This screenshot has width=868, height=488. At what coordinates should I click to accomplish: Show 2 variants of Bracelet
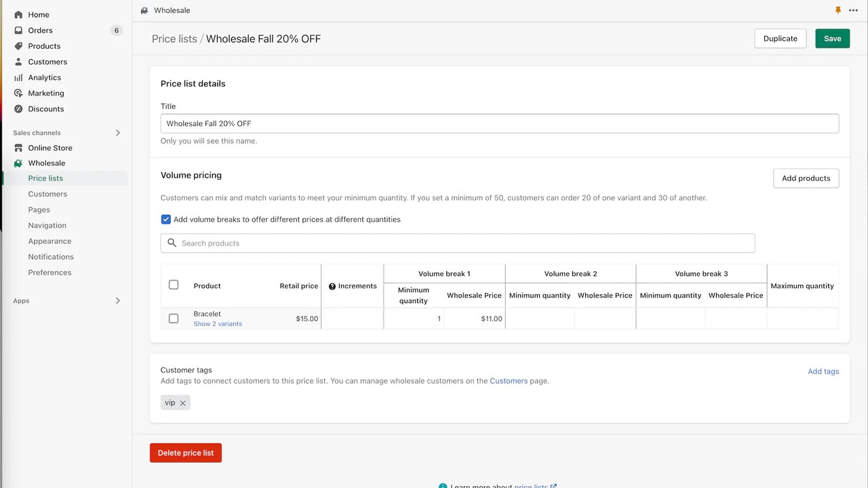[218, 324]
